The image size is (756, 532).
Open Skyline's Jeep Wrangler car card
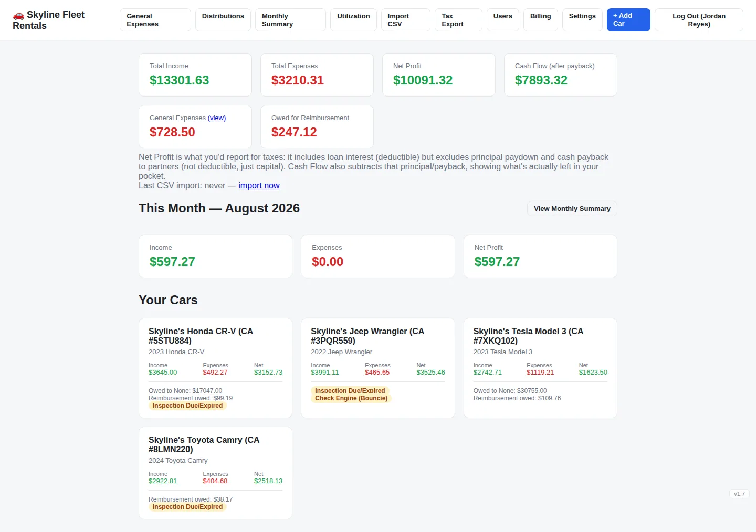tap(378, 368)
